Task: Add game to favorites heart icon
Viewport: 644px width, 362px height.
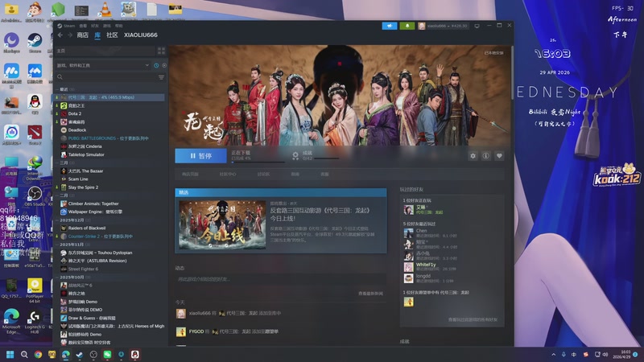Action: pyautogui.click(x=499, y=156)
